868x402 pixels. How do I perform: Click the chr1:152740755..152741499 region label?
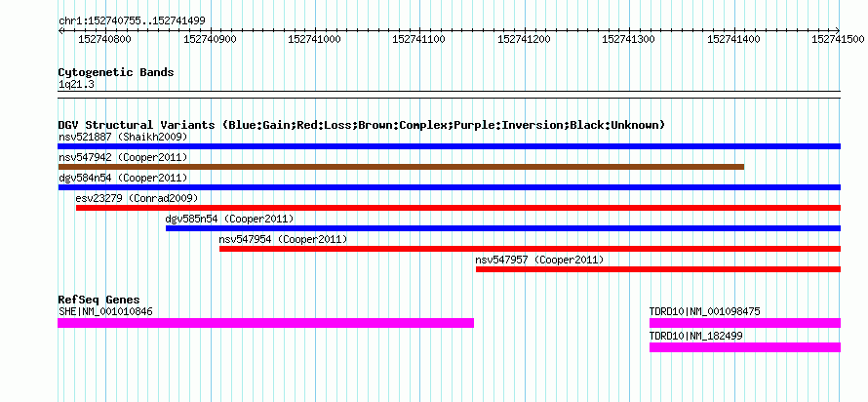click(132, 21)
